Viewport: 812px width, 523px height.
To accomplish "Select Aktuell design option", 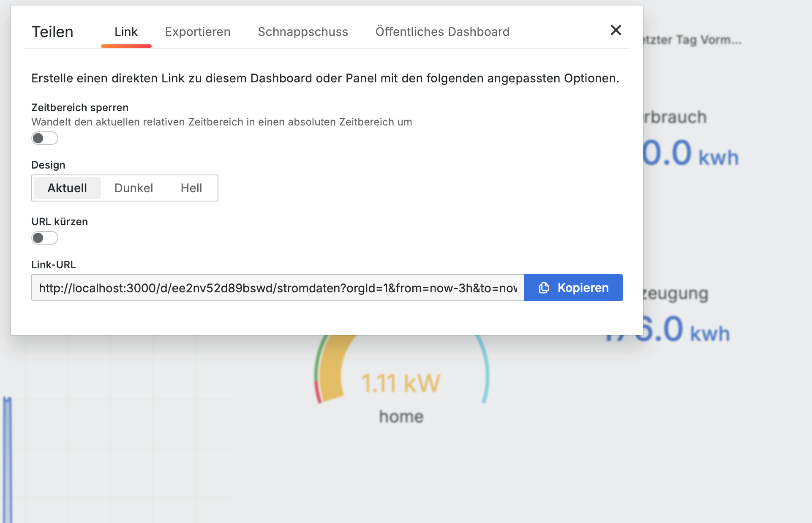I will (67, 188).
